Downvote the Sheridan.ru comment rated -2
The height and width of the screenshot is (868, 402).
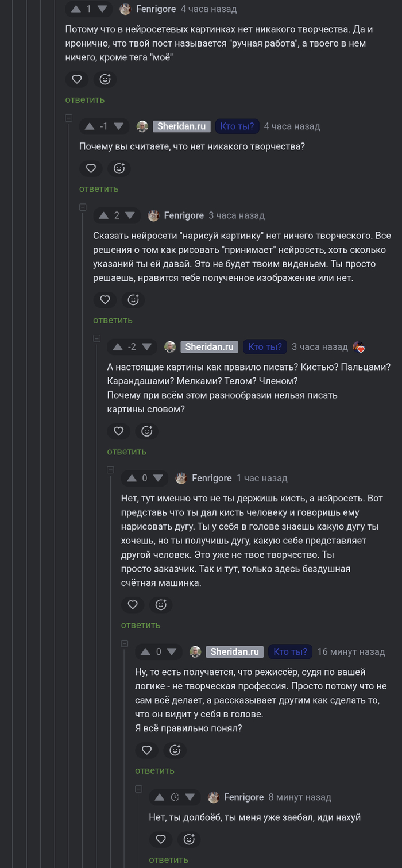tap(146, 347)
